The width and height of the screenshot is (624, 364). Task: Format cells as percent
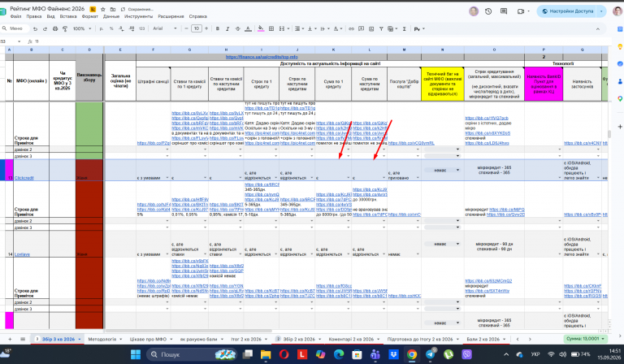tap(111, 28)
